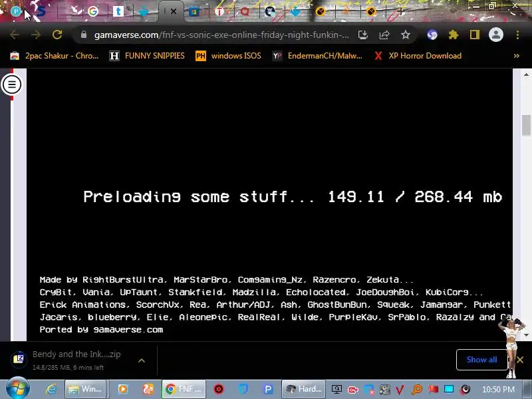Open the Hard... taskbar window
The width and height of the screenshot is (532, 399).
click(303, 389)
